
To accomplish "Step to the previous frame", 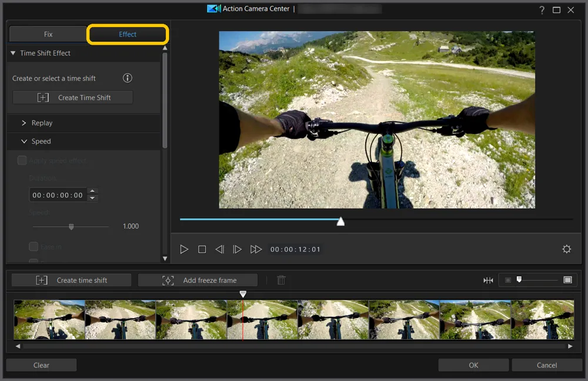I will pos(220,249).
